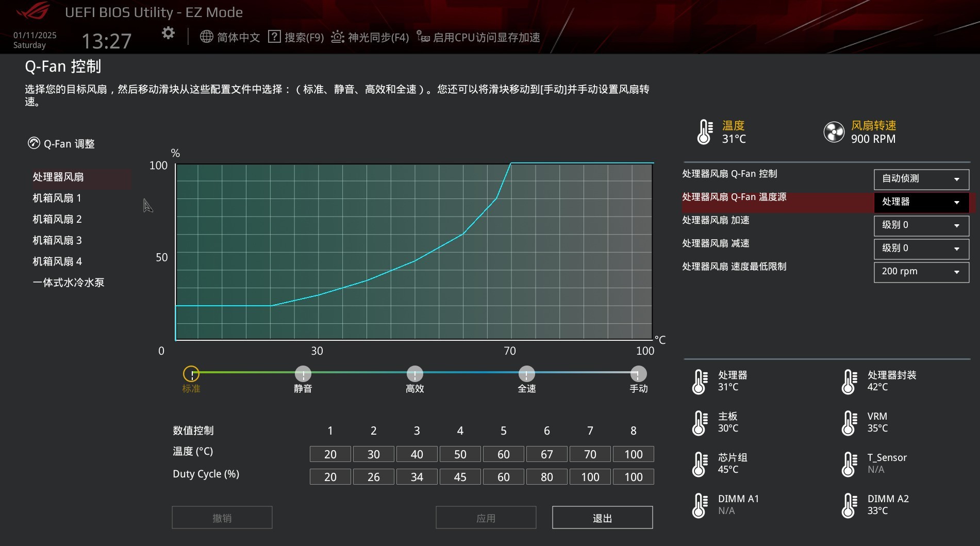This screenshot has height=546, width=980.
Task: Click the 900 RPM fan speed reading
Action: click(873, 139)
